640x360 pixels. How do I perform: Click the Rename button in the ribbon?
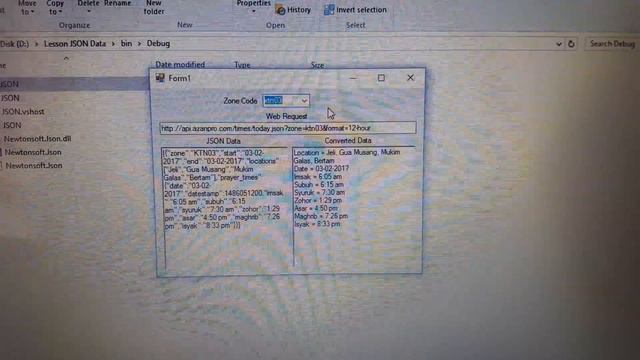pyautogui.click(x=118, y=4)
